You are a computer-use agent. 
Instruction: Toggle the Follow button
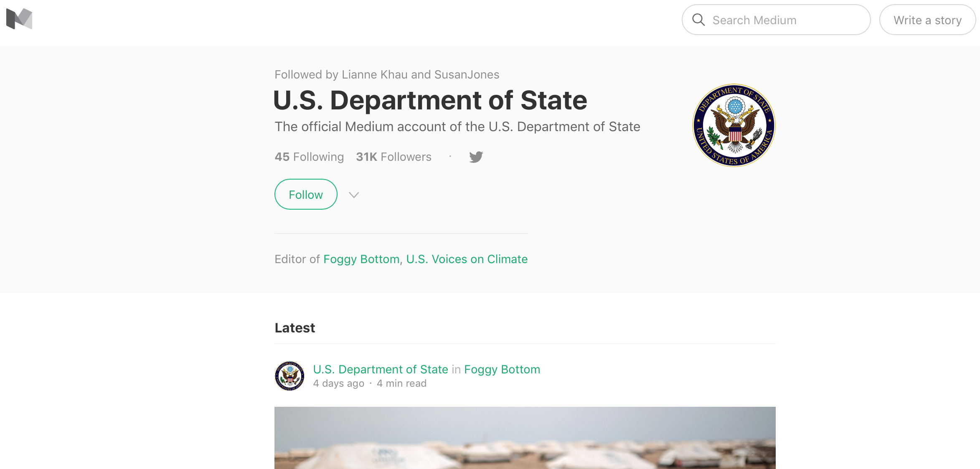coord(306,195)
